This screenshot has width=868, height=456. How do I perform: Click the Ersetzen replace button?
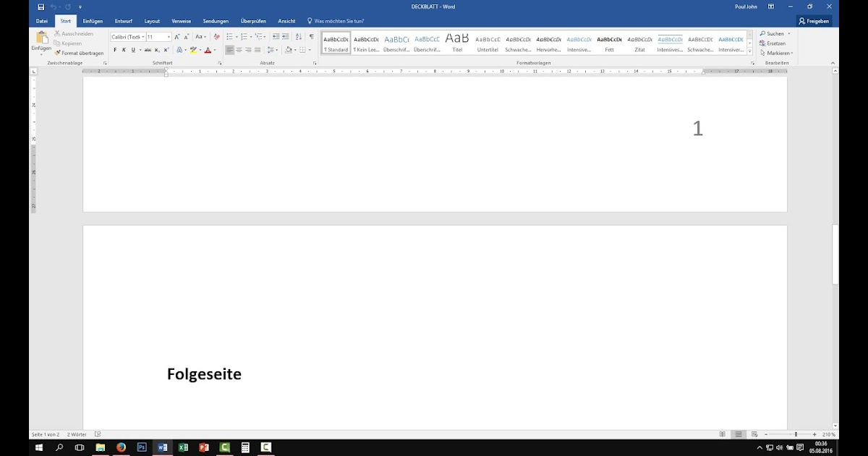(x=773, y=43)
